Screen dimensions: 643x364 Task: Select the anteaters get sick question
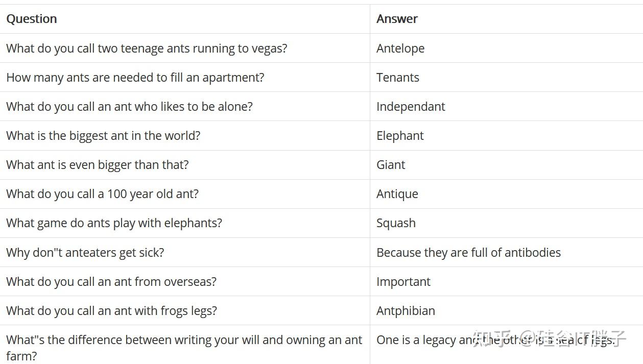pos(85,253)
